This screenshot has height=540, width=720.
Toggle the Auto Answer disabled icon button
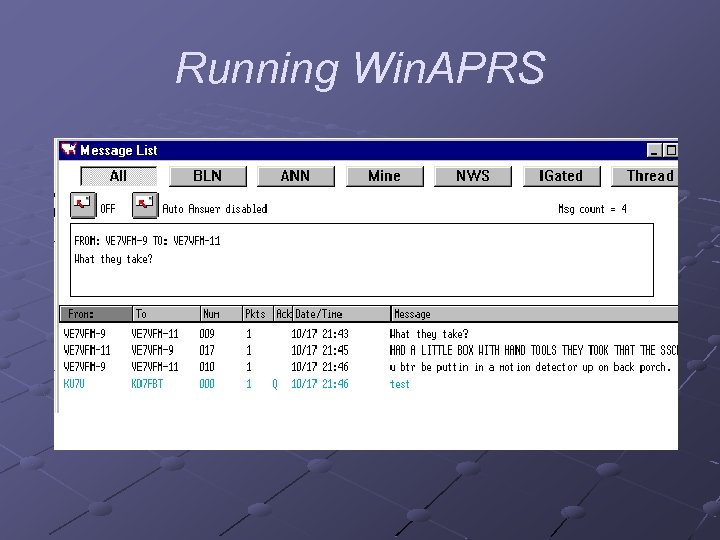point(145,205)
